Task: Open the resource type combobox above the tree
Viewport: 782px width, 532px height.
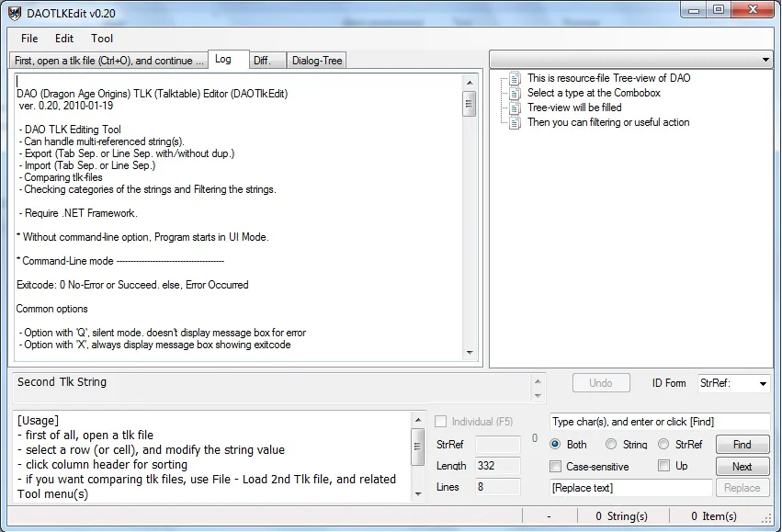Action: tap(630, 59)
